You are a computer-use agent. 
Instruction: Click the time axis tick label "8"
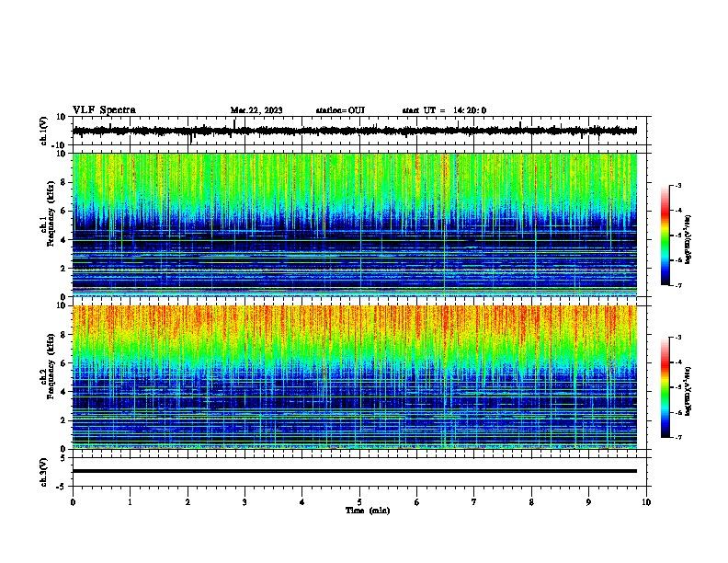pyautogui.click(x=531, y=502)
